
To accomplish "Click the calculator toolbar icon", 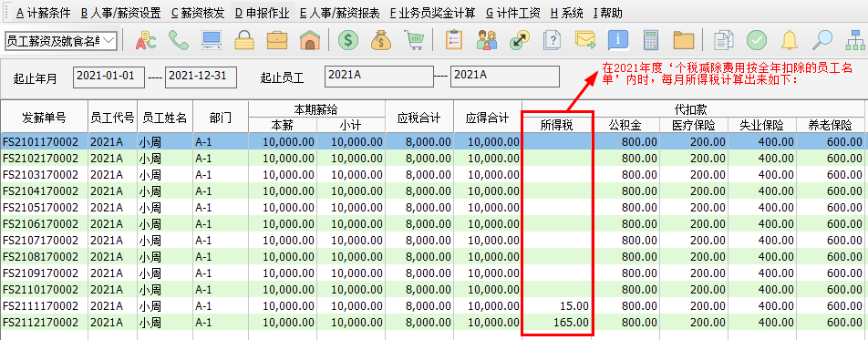I will point(651,40).
